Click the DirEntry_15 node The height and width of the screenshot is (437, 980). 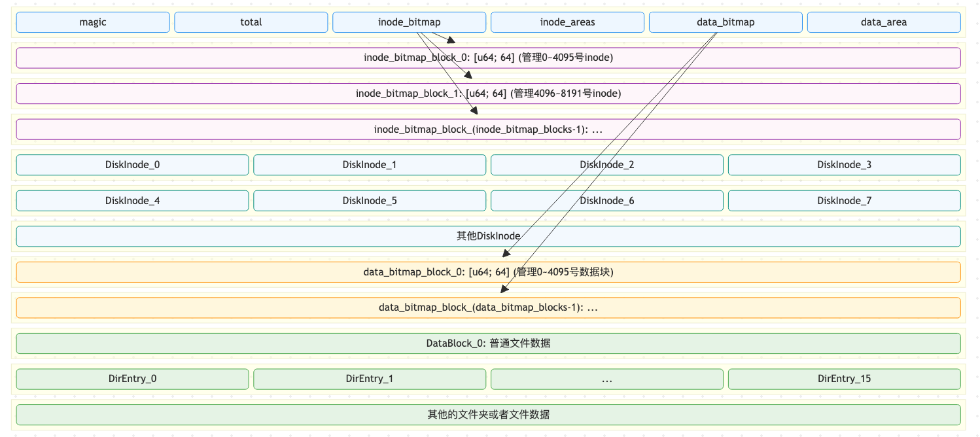pyautogui.click(x=844, y=379)
